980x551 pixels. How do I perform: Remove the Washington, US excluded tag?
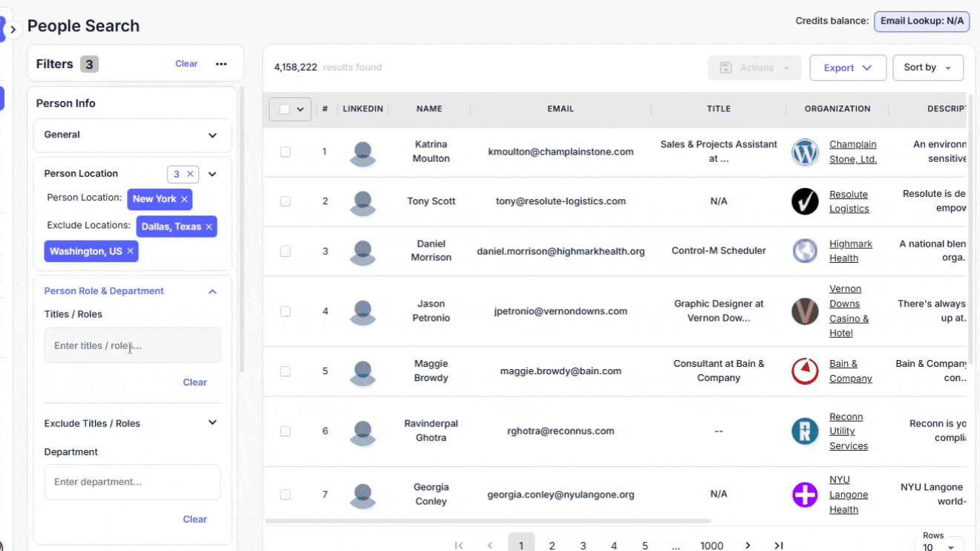tap(131, 251)
